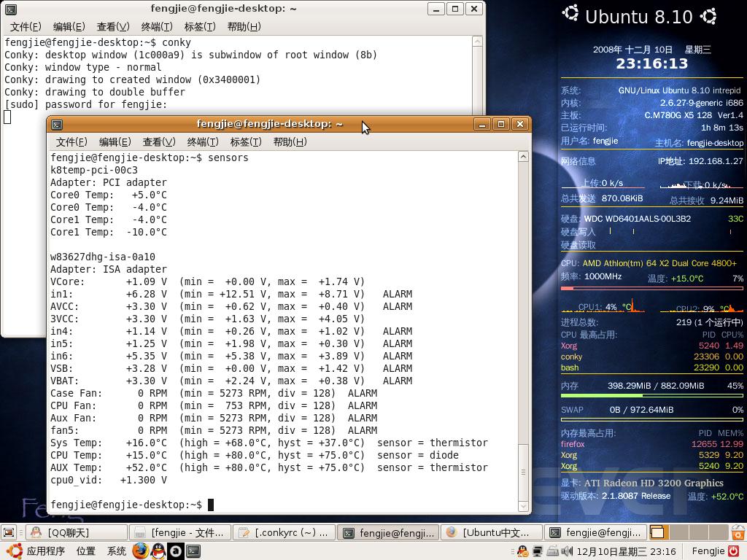The image size is (747, 560).
Task: Open 文件(F) menu in the sensors terminal
Action: tap(71, 142)
